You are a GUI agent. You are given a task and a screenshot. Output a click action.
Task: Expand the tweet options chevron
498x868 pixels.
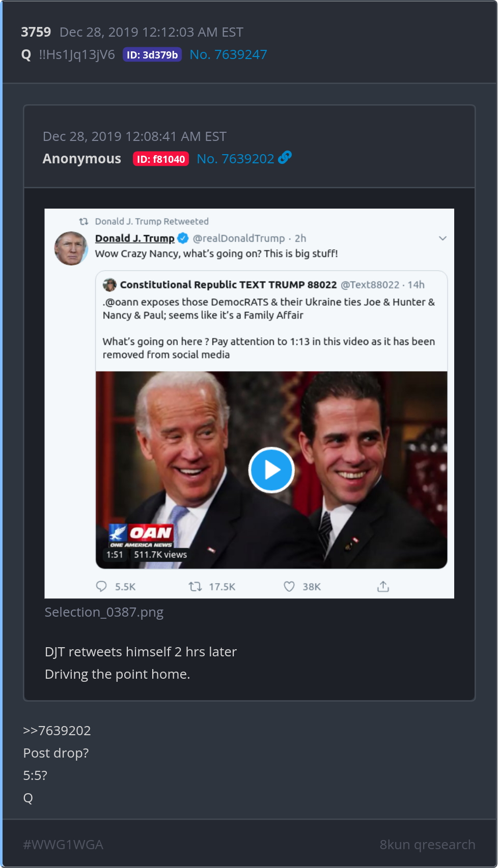coord(442,238)
